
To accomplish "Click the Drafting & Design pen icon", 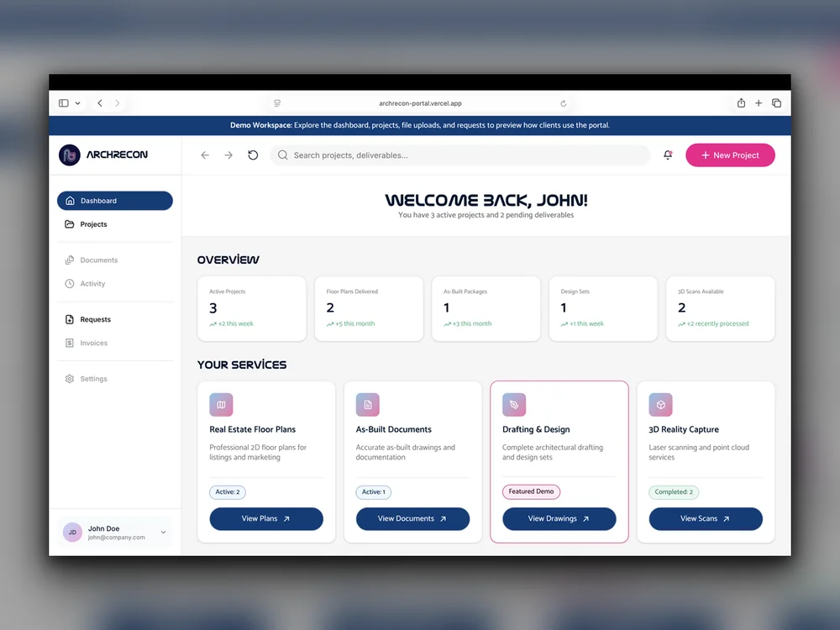I will (514, 405).
